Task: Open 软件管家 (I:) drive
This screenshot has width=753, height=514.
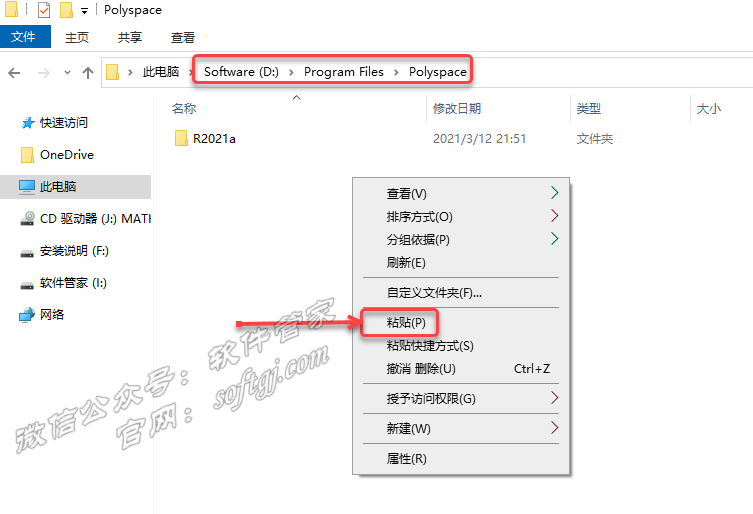Action: click(x=73, y=283)
